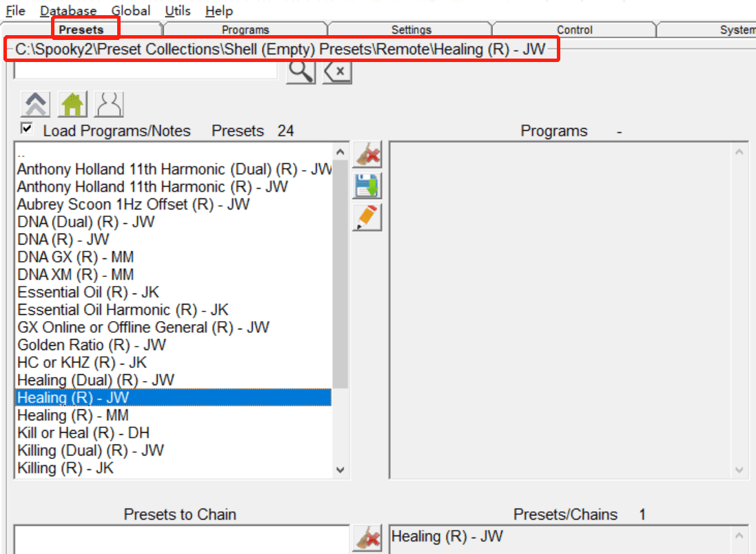Open the user presets silhouette icon
The width and height of the screenshot is (756, 554).
(110, 104)
